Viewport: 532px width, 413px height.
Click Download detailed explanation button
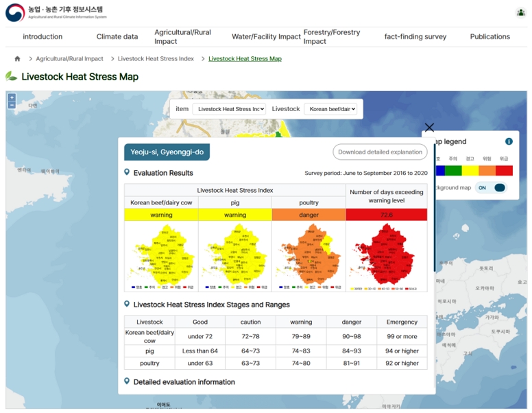coord(380,152)
